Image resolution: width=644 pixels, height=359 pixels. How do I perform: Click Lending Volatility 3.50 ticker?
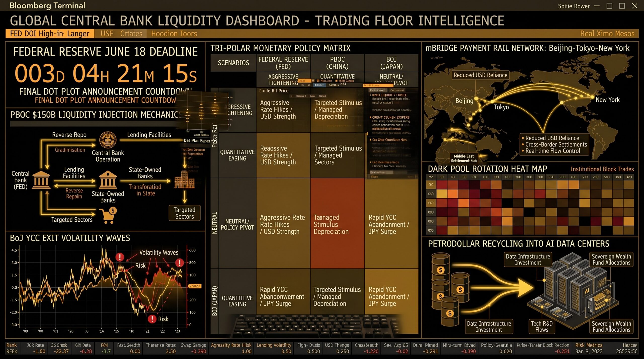click(274, 348)
